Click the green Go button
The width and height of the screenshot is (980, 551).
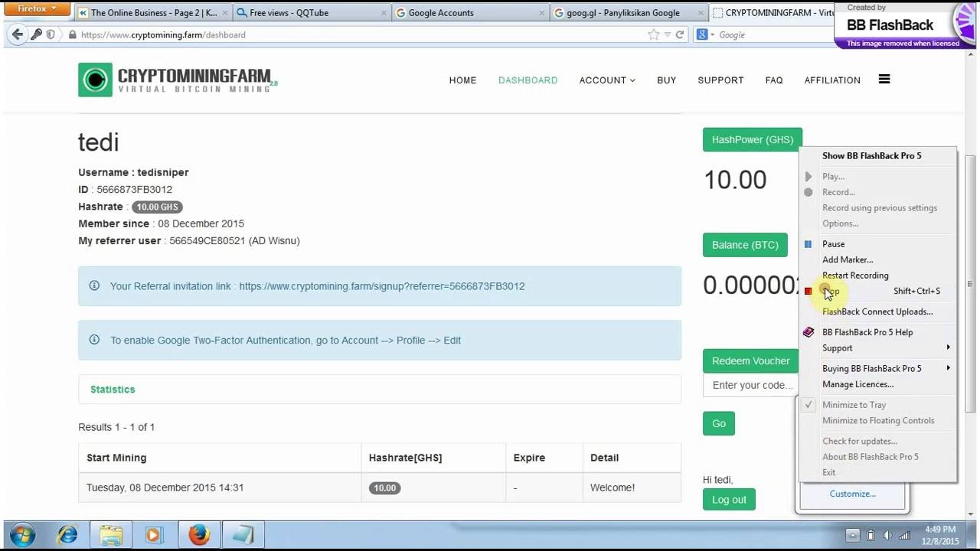[719, 423]
